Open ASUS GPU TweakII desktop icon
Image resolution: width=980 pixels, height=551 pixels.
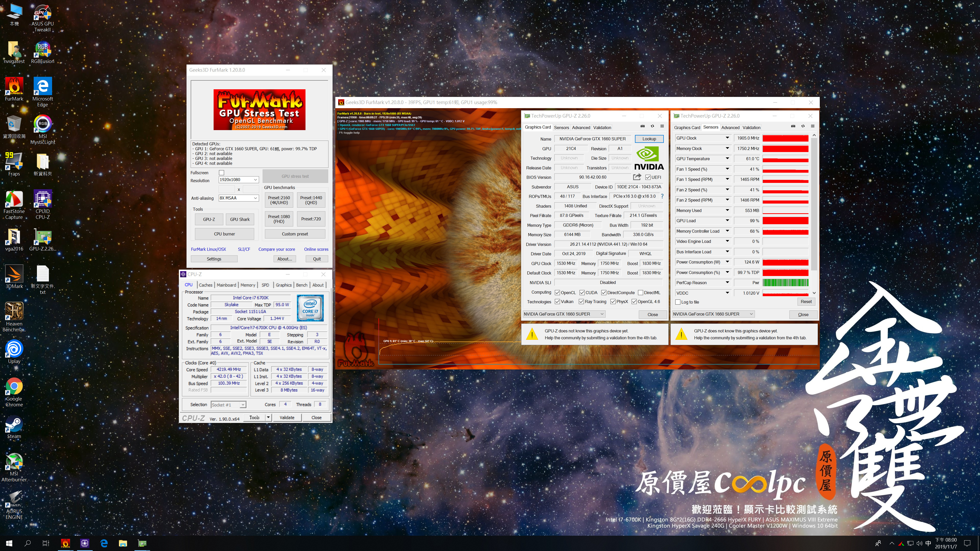pos(42,18)
